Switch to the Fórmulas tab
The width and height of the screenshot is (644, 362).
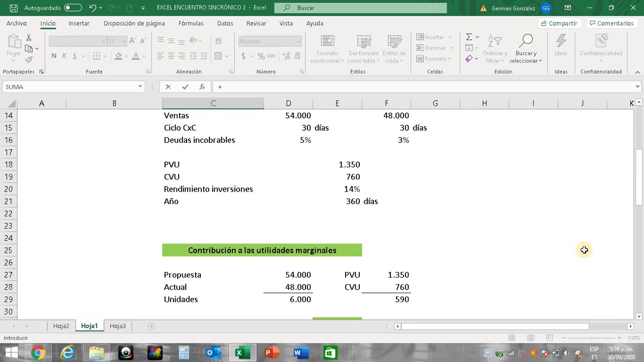(x=191, y=24)
